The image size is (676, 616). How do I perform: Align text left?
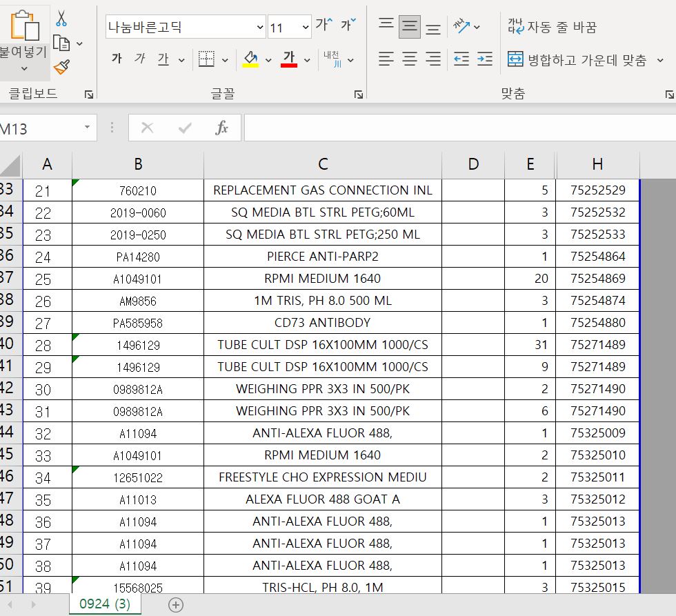(x=386, y=59)
